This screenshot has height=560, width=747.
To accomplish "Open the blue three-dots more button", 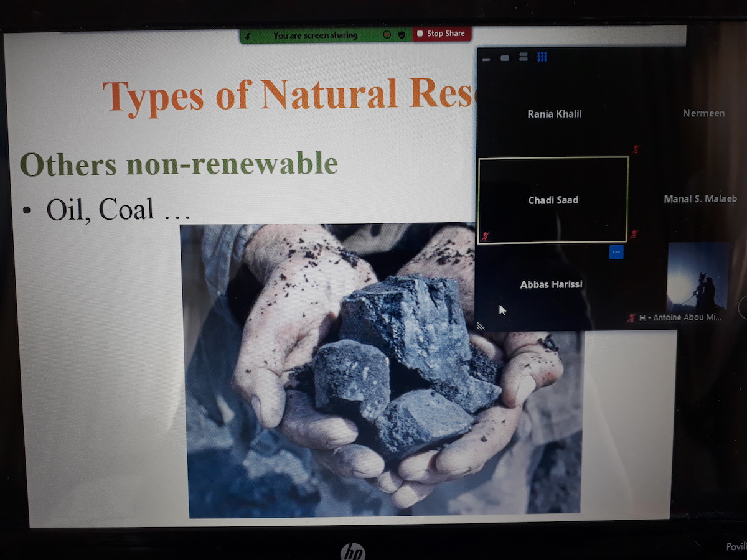I will [x=616, y=252].
